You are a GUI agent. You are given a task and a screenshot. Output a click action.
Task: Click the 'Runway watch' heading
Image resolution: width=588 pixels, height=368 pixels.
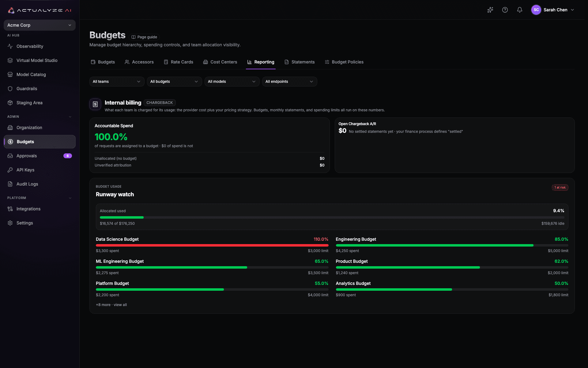click(115, 194)
